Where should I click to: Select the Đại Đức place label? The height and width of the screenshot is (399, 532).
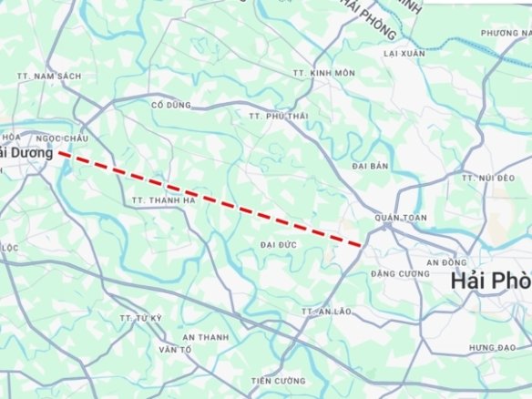[x=279, y=245]
